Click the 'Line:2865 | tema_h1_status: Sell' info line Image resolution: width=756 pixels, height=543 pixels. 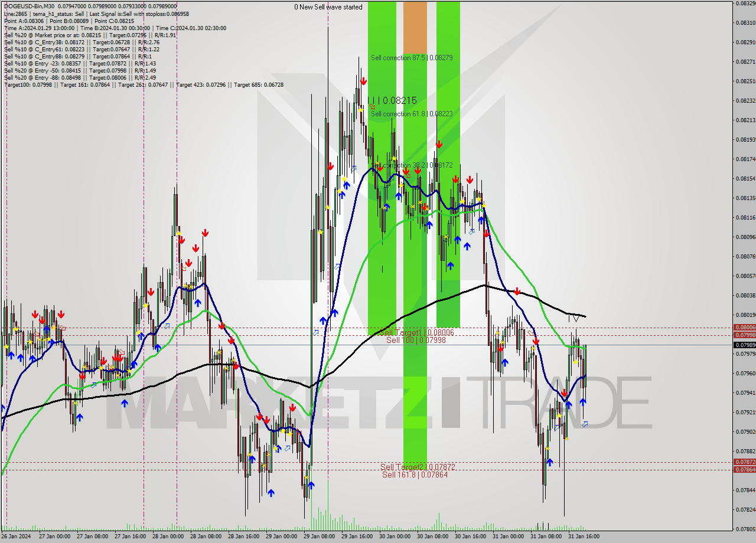97,14
